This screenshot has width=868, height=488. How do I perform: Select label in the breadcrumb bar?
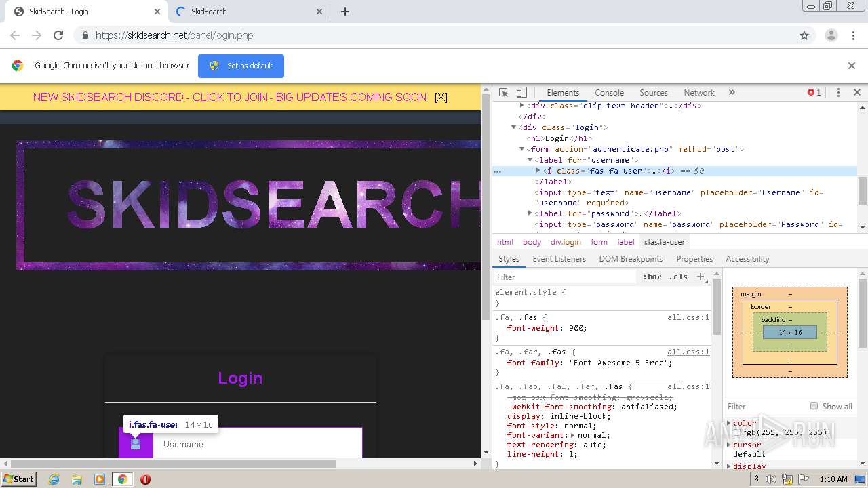(x=626, y=242)
